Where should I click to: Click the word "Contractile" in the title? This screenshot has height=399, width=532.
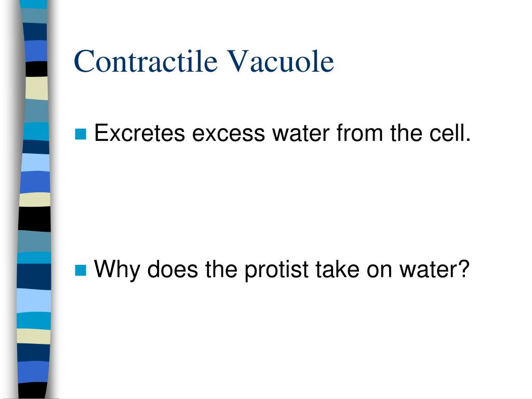click(145, 61)
